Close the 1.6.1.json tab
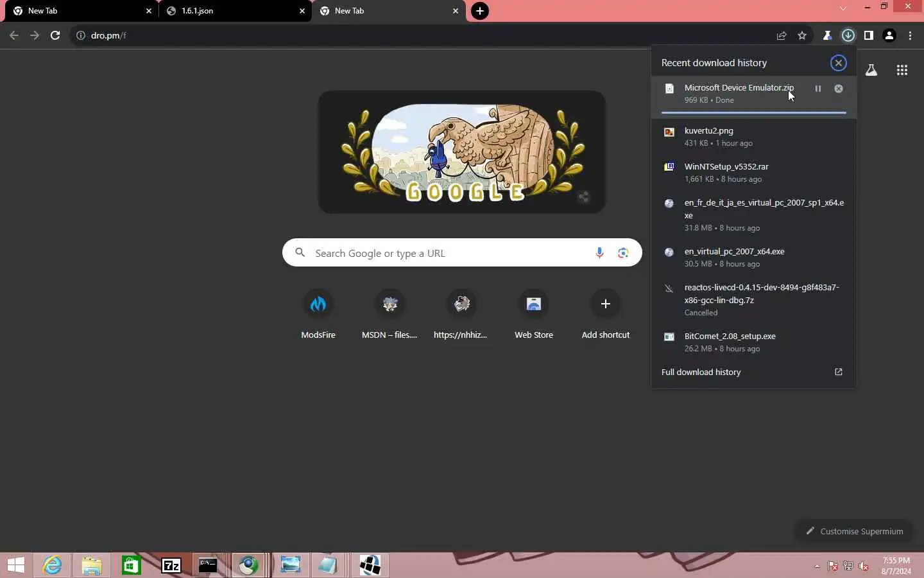 (x=302, y=11)
